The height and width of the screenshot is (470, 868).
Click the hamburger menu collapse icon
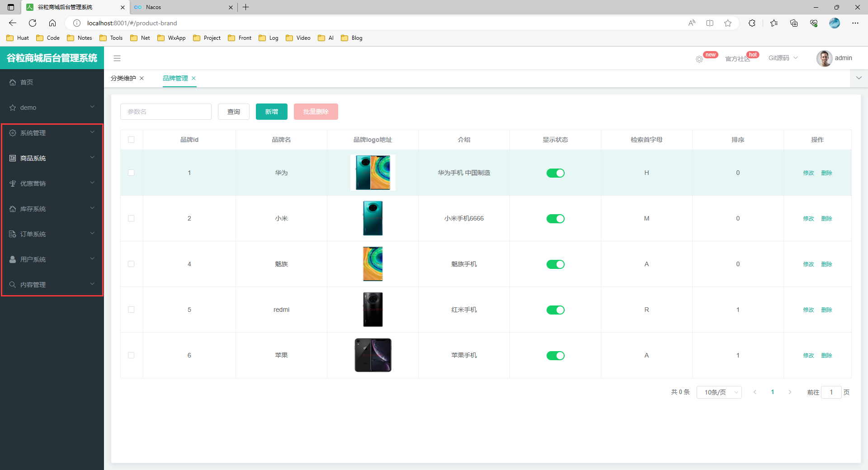(x=117, y=58)
